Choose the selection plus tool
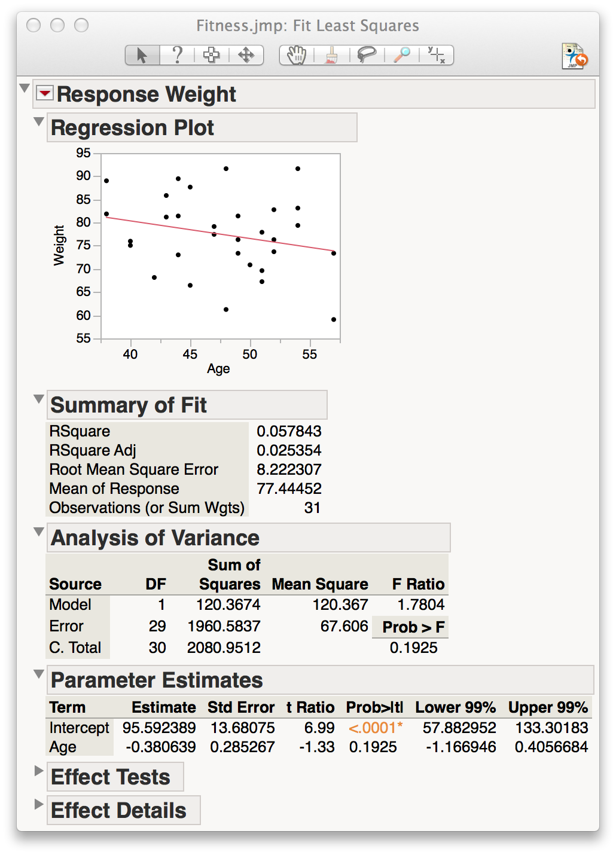The width and height of the screenshot is (616, 855). click(x=211, y=56)
